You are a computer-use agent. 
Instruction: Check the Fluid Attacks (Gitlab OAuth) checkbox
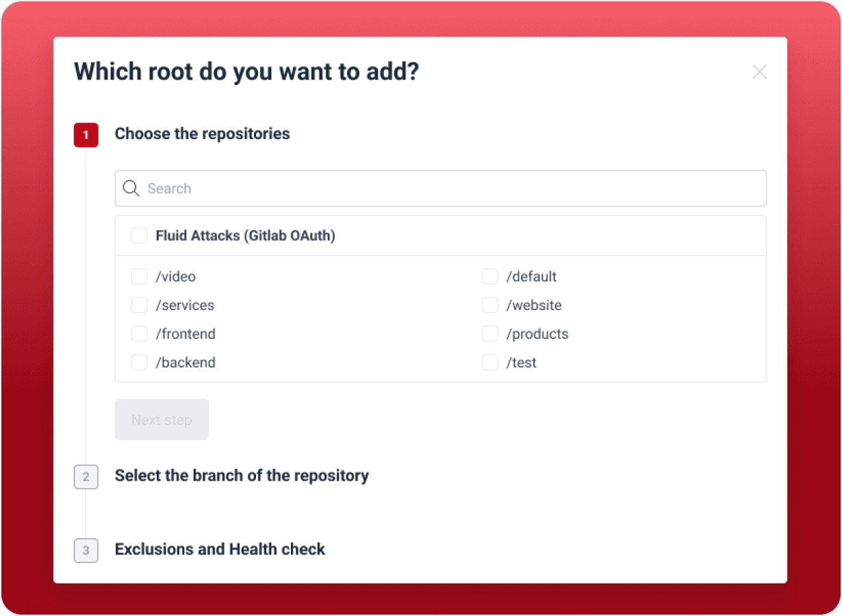click(x=140, y=235)
